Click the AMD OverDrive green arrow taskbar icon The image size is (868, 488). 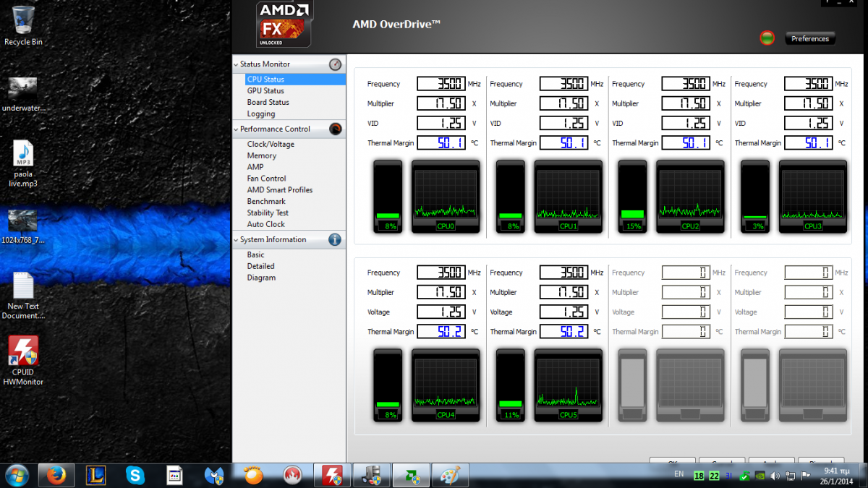tap(411, 475)
